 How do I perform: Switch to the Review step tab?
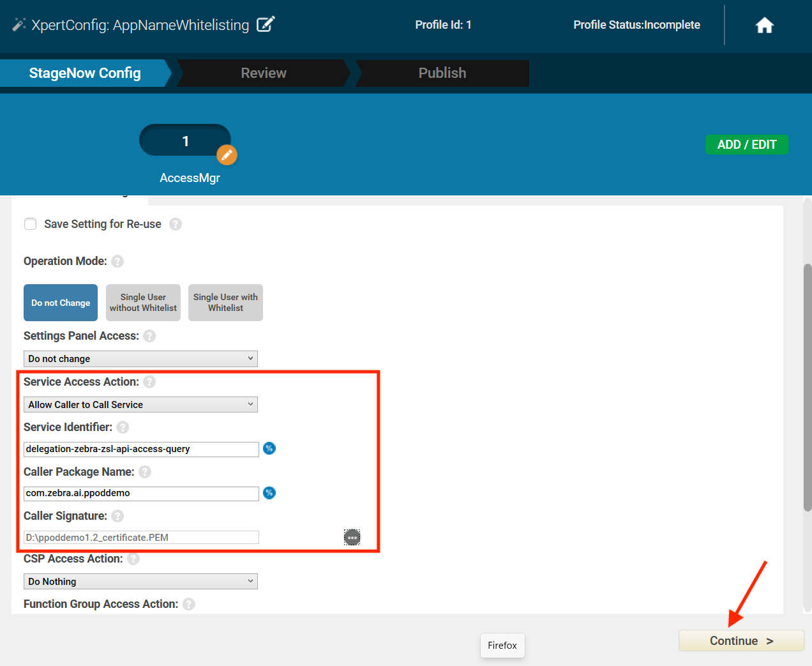pos(264,73)
